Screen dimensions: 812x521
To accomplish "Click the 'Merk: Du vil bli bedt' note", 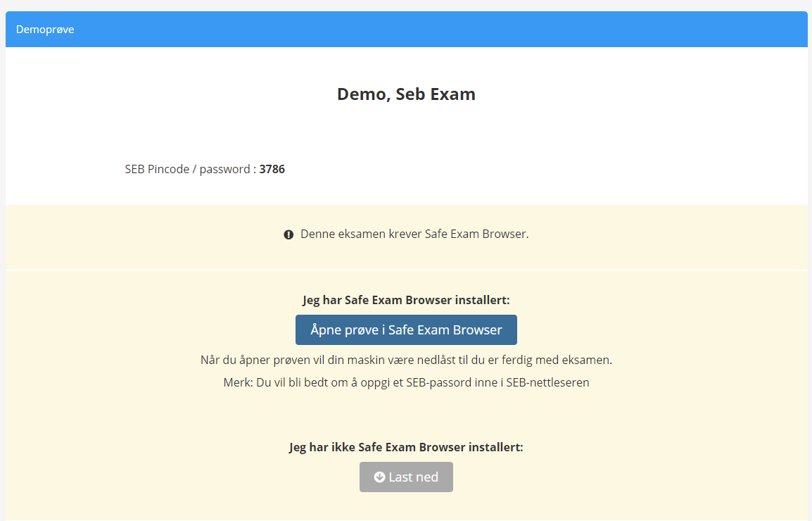I will coord(406,382).
